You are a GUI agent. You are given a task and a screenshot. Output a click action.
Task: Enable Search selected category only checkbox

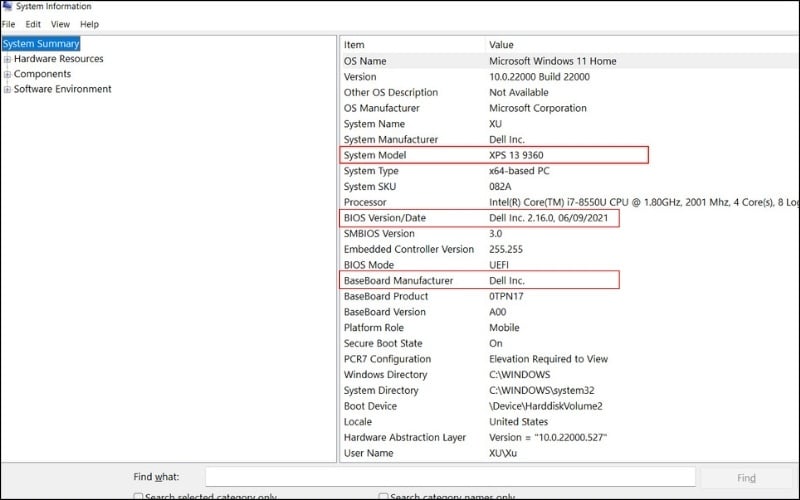click(x=139, y=496)
